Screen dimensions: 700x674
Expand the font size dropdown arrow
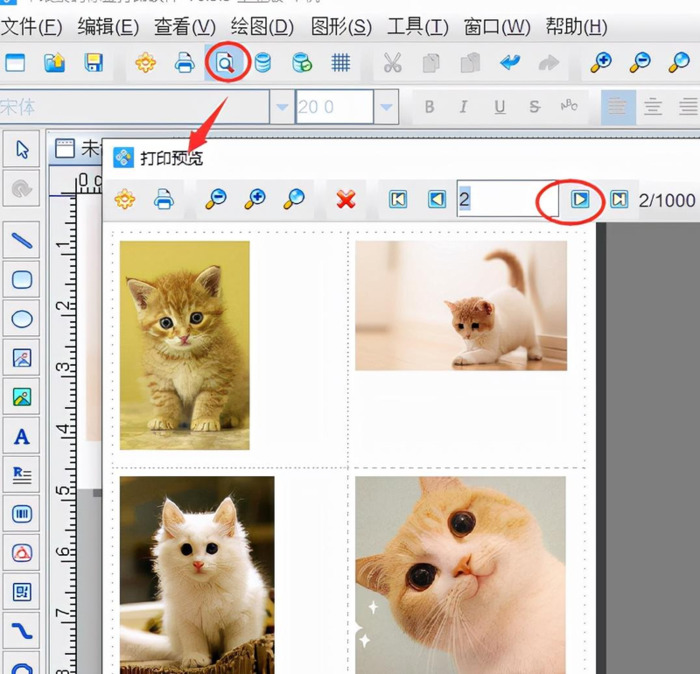pos(386,107)
